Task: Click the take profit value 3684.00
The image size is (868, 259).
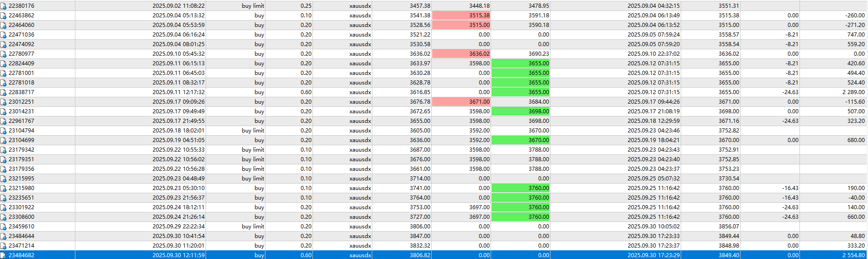Action: pos(539,102)
